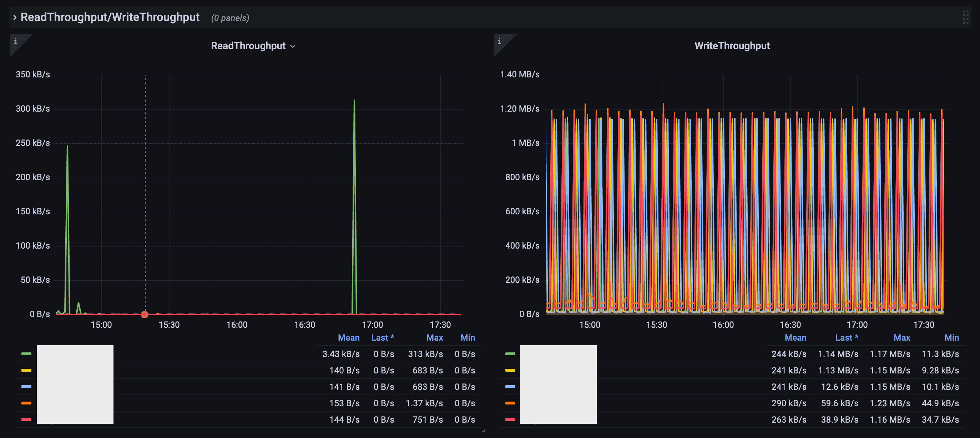The image size is (980, 438).
Task: Click red series swatch in ReadThroughput legend
Action: tap(26, 419)
